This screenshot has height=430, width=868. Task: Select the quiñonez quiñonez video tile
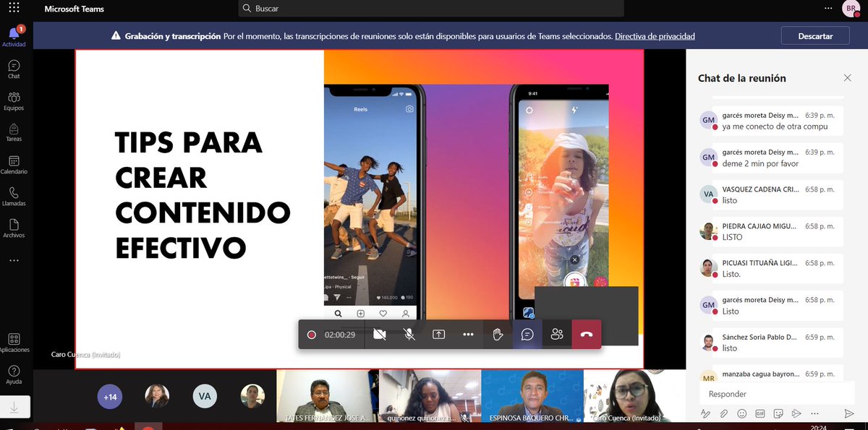[x=430, y=396]
